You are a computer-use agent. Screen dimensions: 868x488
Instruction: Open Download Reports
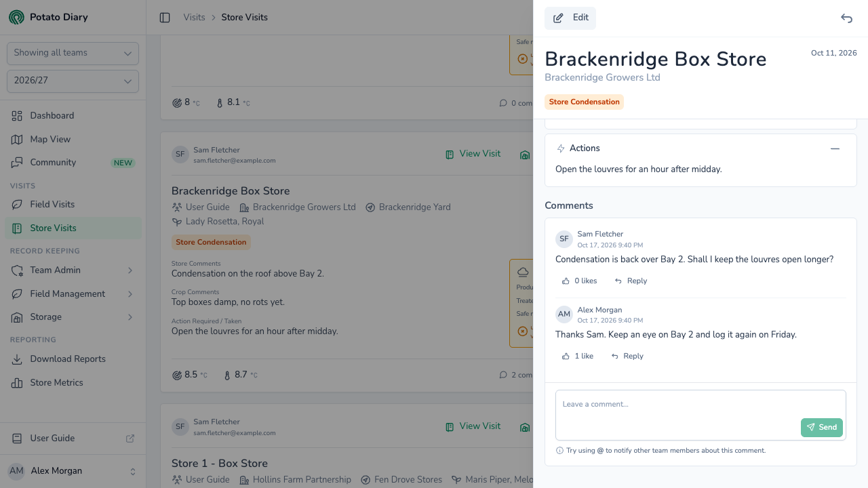click(x=73, y=359)
